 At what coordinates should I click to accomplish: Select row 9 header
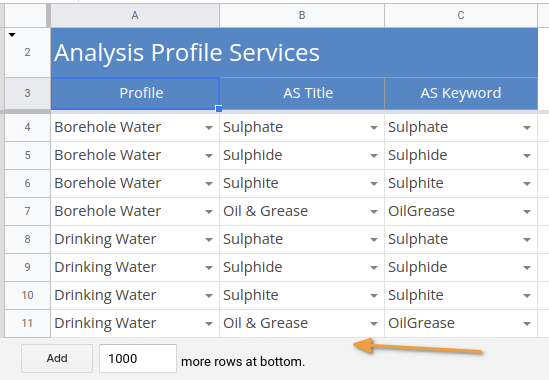[x=27, y=267]
